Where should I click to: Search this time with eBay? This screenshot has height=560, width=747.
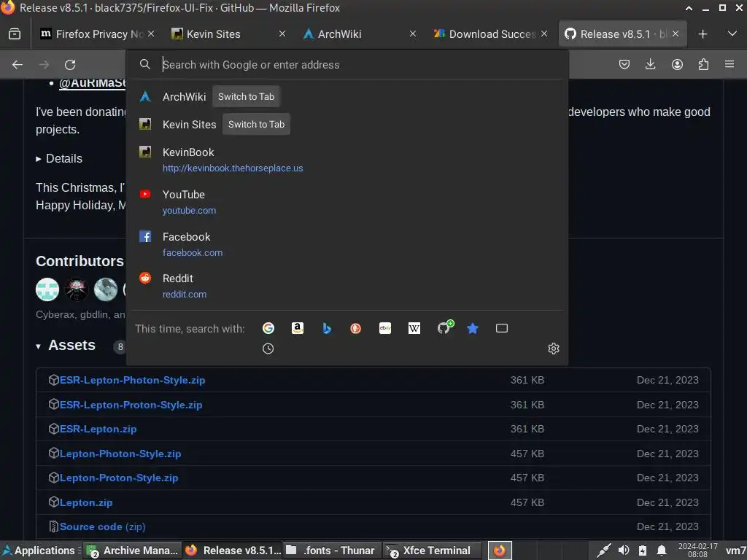pyautogui.click(x=385, y=328)
